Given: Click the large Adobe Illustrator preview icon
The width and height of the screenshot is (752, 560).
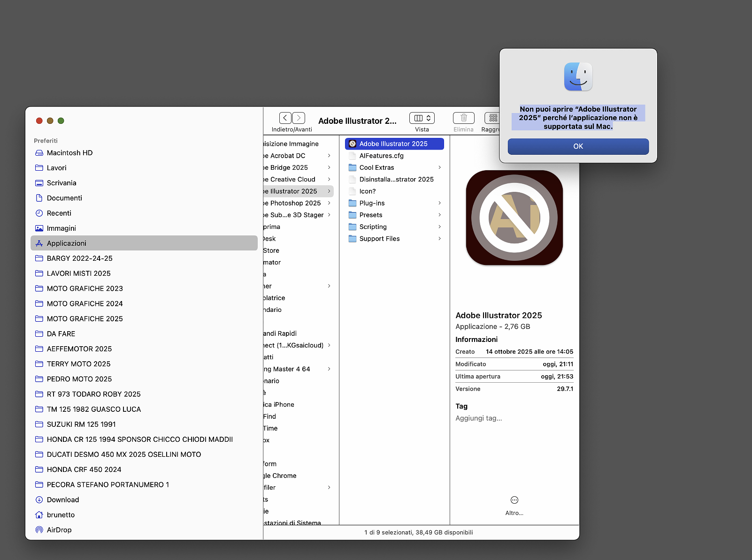Looking at the screenshot, I should pyautogui.click(x=514, y=218).
